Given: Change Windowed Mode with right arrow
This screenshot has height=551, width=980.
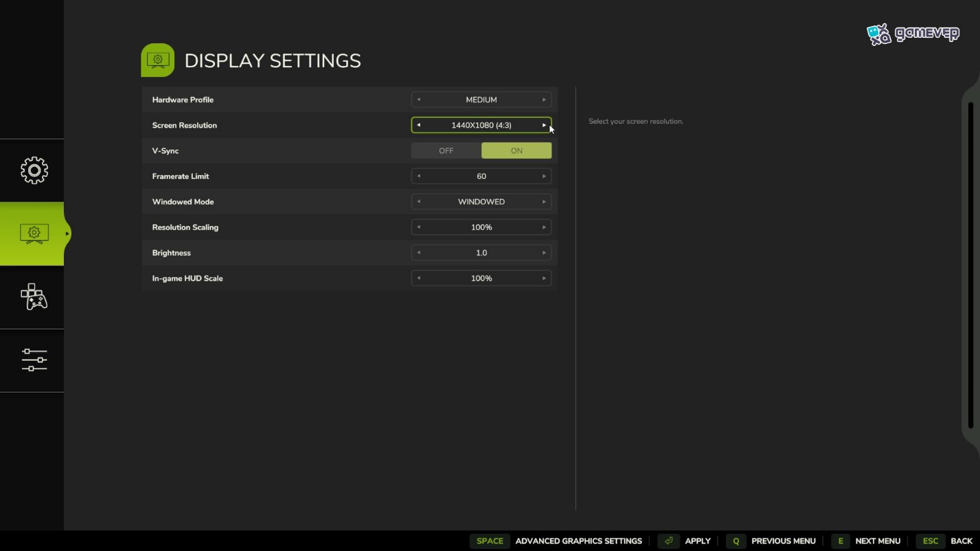Looking at the screenshot, I should click(544, 202).
